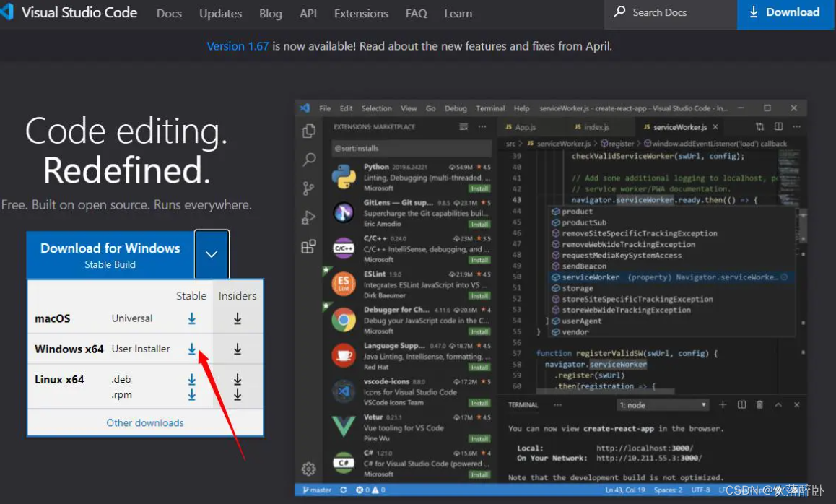Screen dimensions: 836x504
Task: Install the GitLens extension
Action: [479, 225]
